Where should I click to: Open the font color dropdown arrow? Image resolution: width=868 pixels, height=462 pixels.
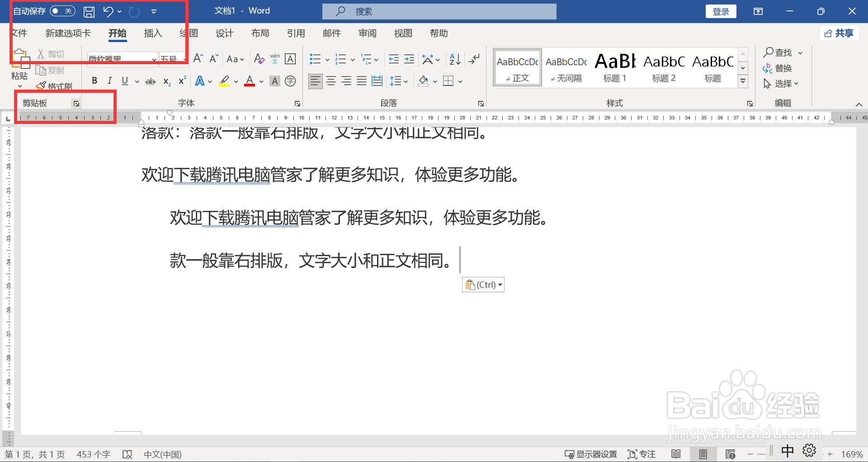[261, 81]
